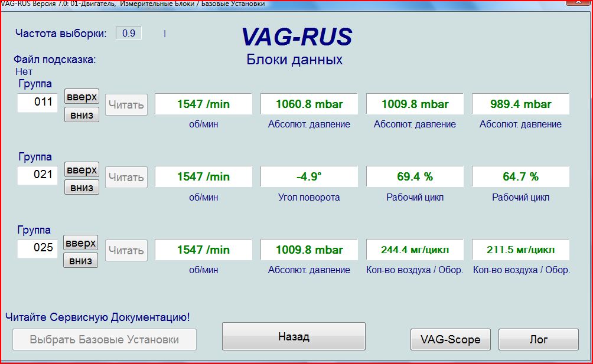Step group 025 up with вверх

click(82, 243)
